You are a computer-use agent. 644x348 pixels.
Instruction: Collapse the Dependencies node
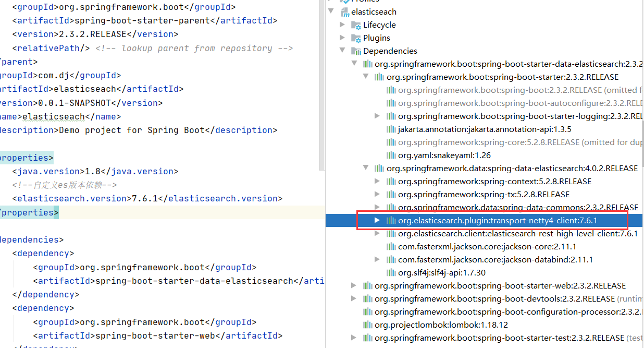pos(342,51)
